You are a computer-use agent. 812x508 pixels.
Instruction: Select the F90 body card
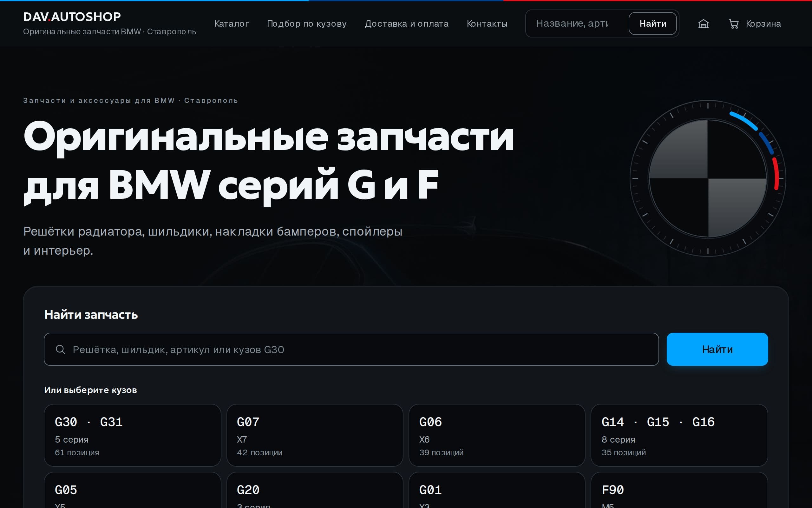click(679, 490)
